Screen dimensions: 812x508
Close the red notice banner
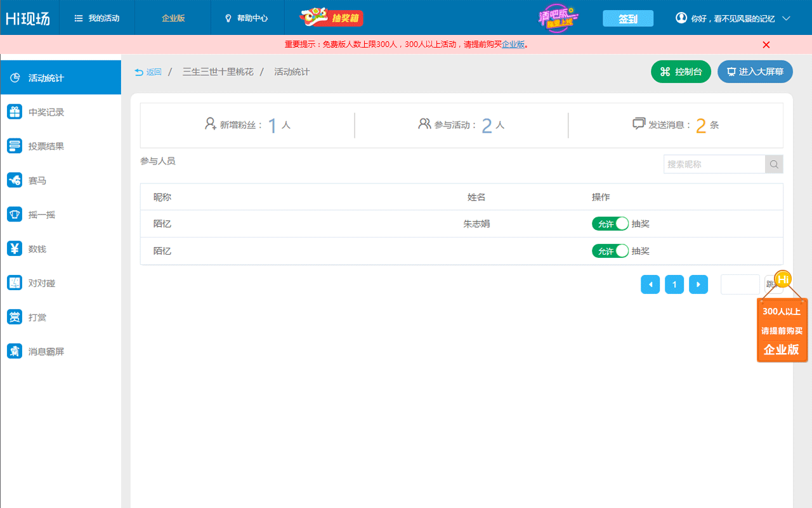point(766,44)
